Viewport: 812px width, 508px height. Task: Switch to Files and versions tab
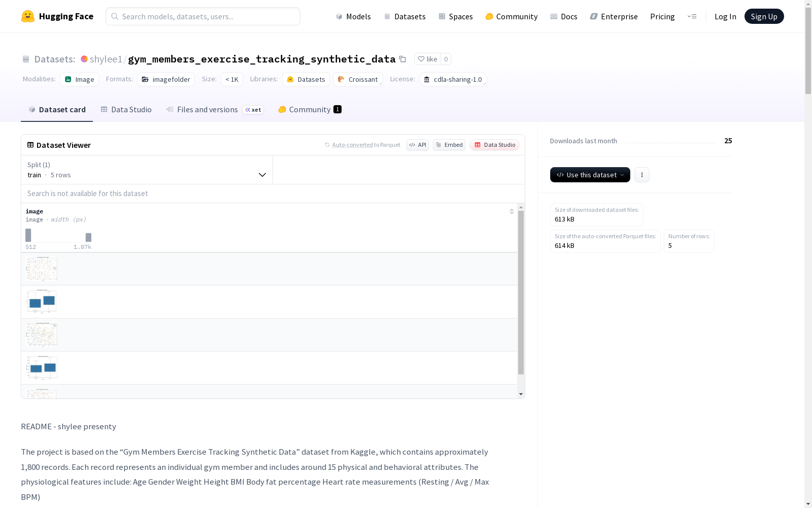click(x=215, y=109)
